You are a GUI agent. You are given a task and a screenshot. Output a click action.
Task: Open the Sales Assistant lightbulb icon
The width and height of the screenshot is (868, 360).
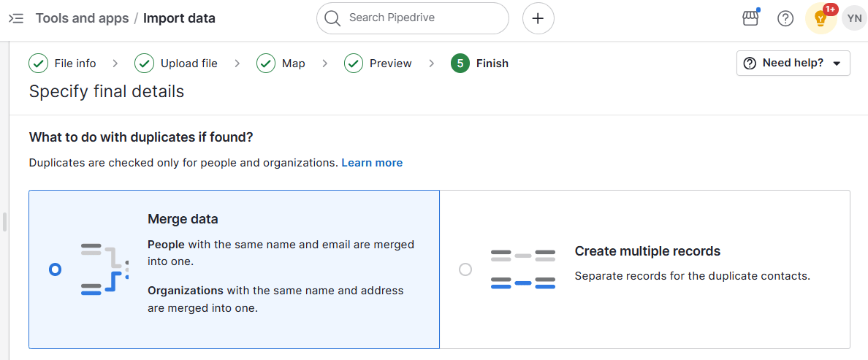pyautogui.click(x=821, y=18)
